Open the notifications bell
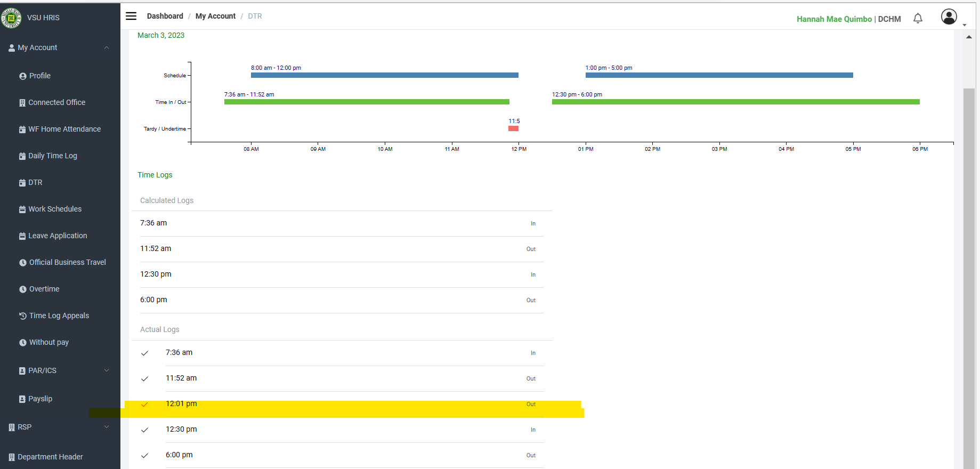The width and height of the screenshot is (980, 469). [918, 19]
